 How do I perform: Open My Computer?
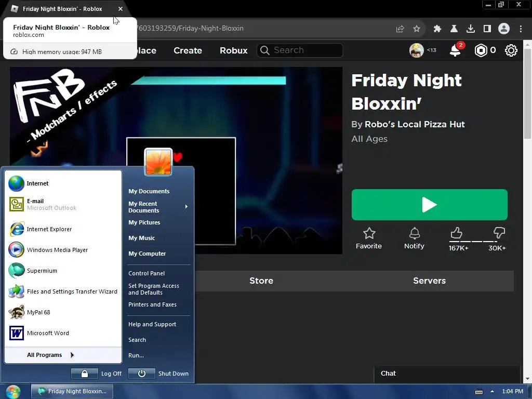(147, 254)
